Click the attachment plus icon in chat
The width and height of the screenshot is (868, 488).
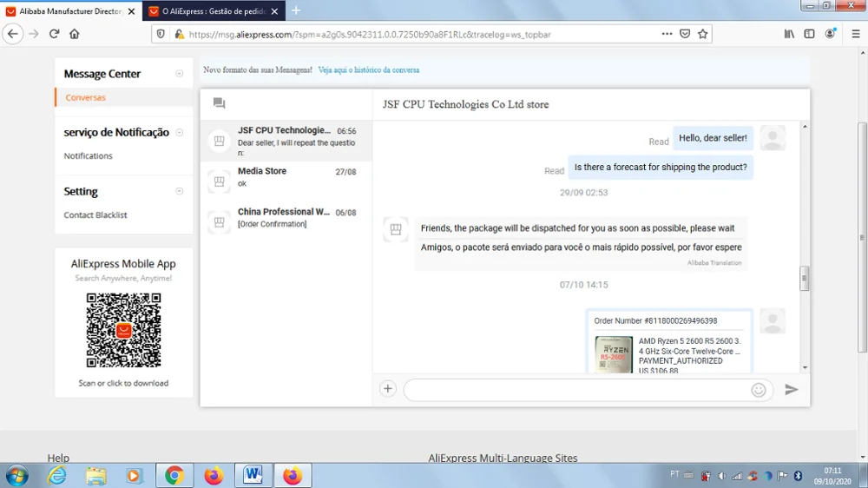387,389
